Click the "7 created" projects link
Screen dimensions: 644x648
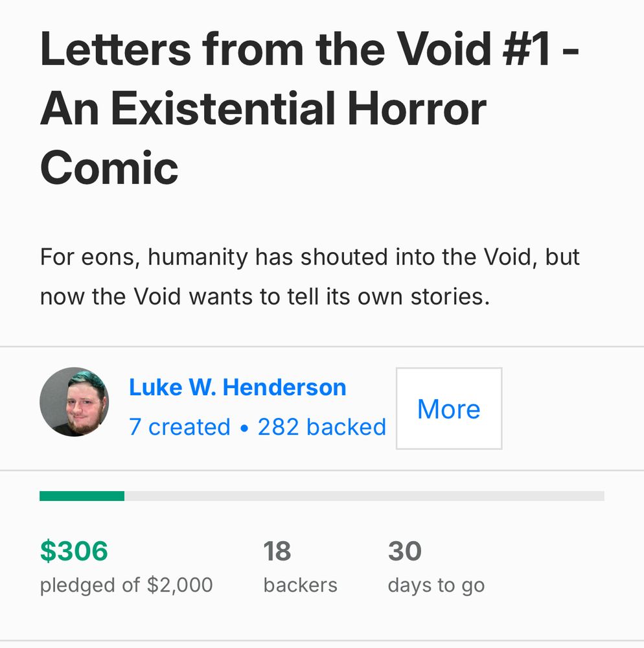[179, 427]
